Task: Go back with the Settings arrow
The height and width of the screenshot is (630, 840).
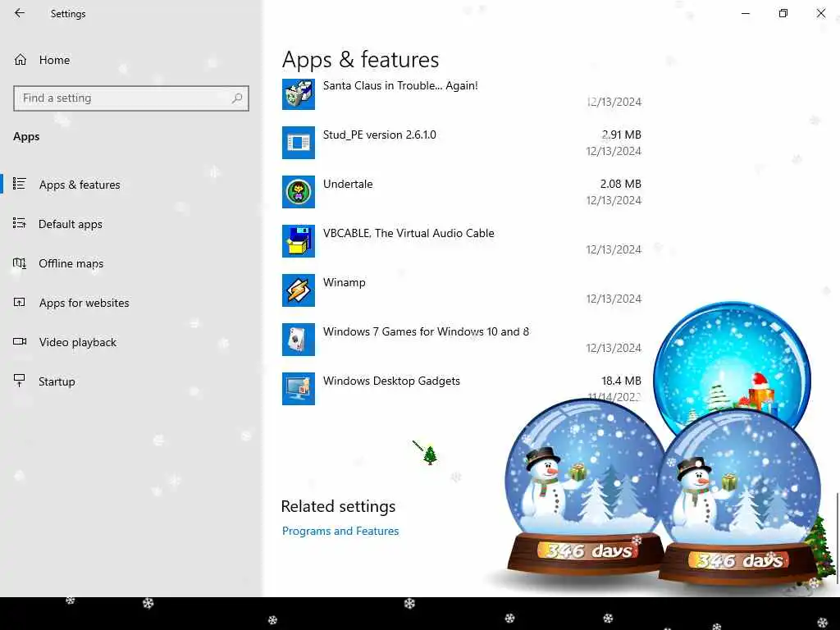Action: 20,13
